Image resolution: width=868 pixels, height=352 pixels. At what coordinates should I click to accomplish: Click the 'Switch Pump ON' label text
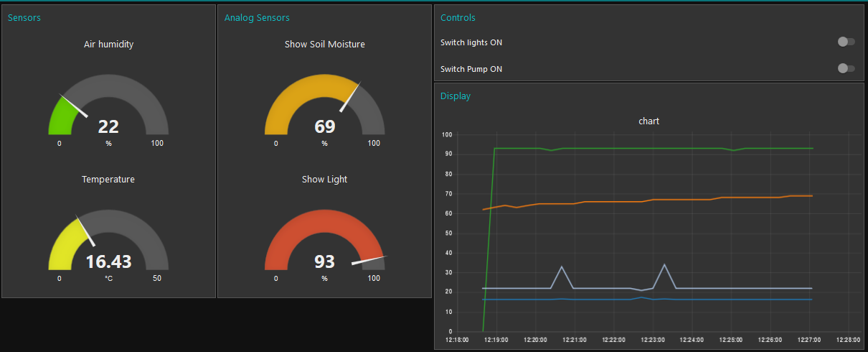click(x=471, y=69)
